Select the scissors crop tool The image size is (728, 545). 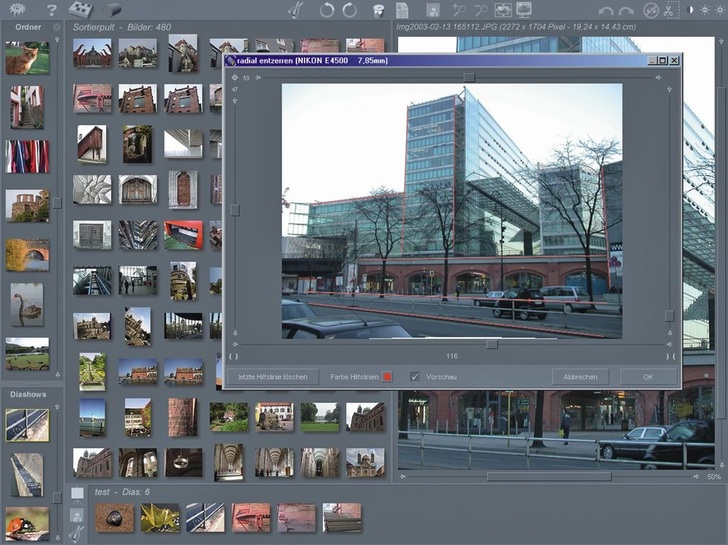click(x=669, y=10)
